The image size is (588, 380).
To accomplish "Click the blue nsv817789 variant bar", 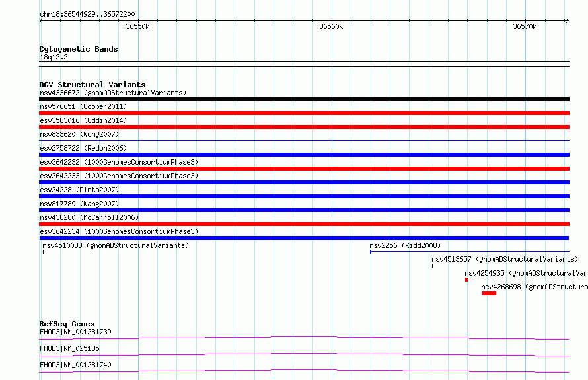I will click(x=304, y=210).
